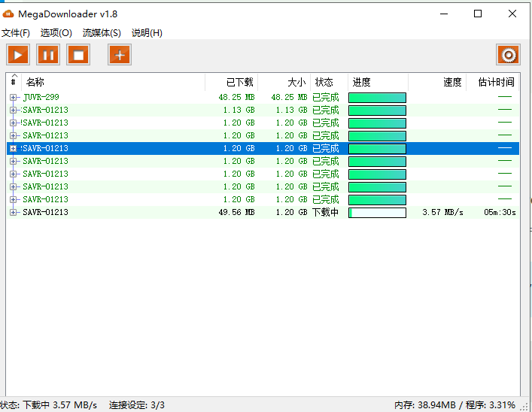Click the 下载中 status cell
The height and width of the screenshot is (412, 532).
325,212
